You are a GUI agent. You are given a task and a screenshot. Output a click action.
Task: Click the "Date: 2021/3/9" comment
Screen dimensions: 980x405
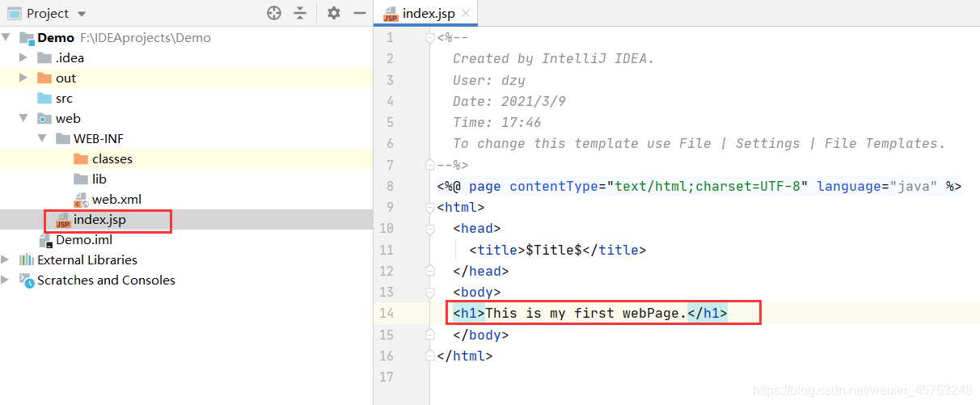[509, 101]
